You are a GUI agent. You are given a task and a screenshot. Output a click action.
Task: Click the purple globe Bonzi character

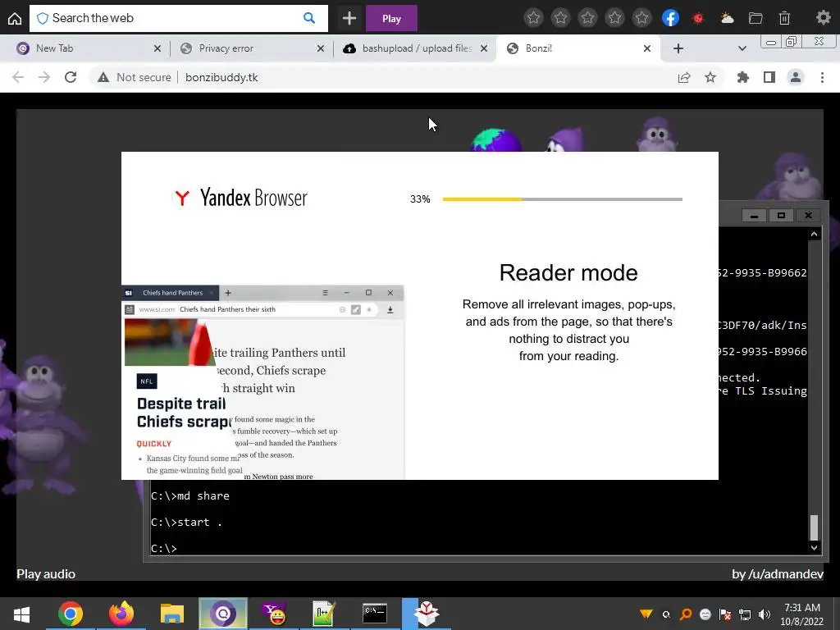click(495, 139)
